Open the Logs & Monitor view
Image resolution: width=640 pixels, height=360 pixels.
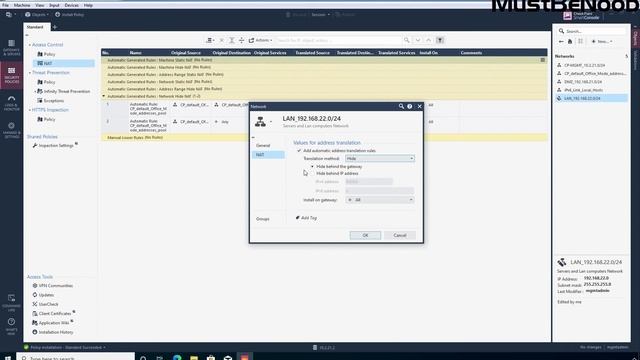tap(11, 103)
